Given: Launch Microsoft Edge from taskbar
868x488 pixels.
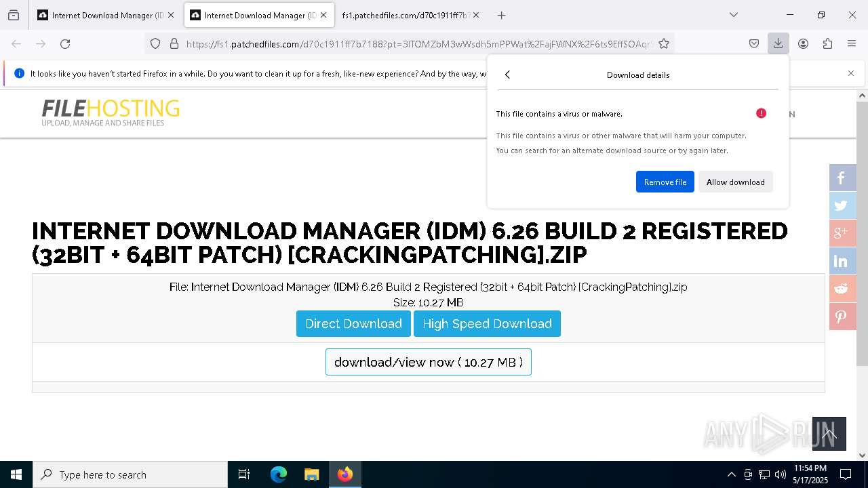Looking at the screenshot, I should (x=279, y=474).
